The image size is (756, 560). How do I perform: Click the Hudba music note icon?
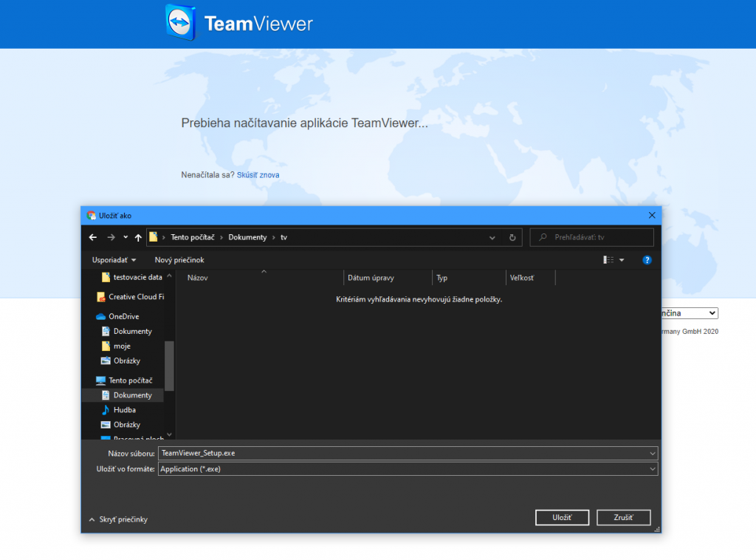106,410
